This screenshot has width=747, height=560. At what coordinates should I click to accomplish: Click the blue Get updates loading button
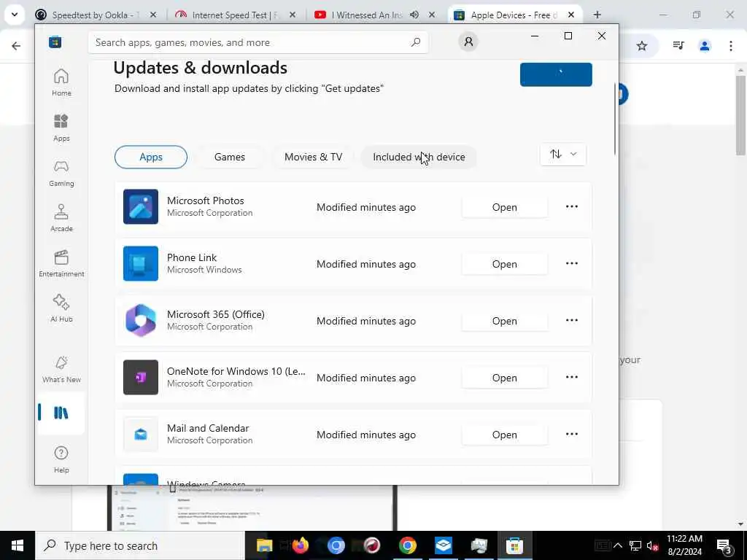point(556,74)
